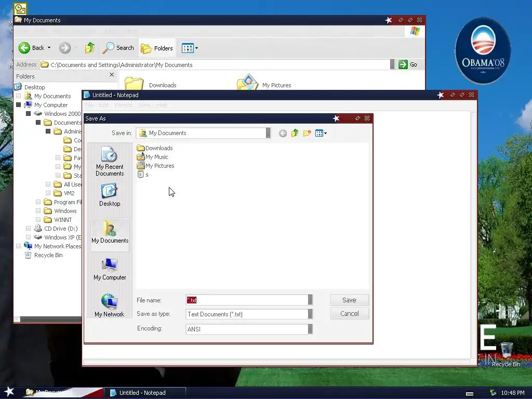Select My Pictures folder in Save As list
532x399 pixels.
point(155,166)
